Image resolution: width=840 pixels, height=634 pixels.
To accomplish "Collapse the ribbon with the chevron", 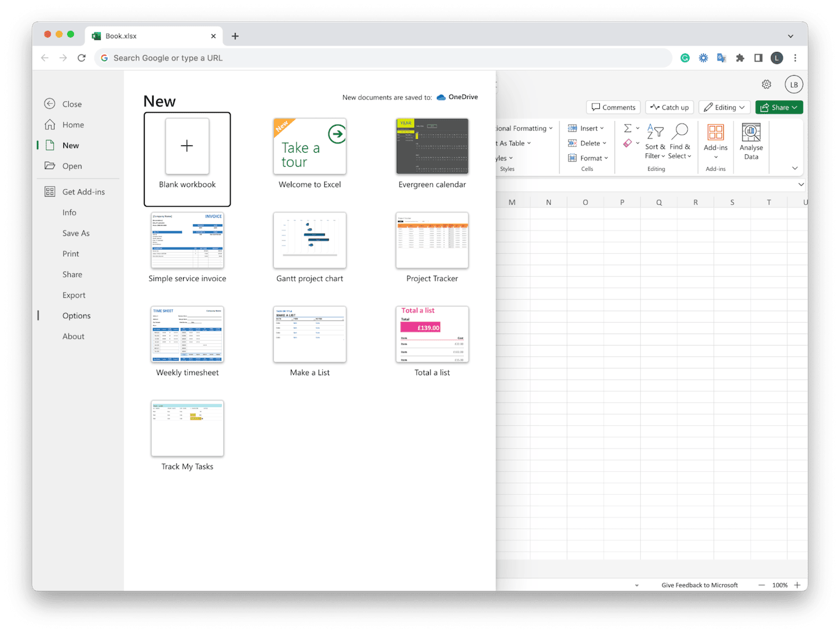I will (794, 168).
